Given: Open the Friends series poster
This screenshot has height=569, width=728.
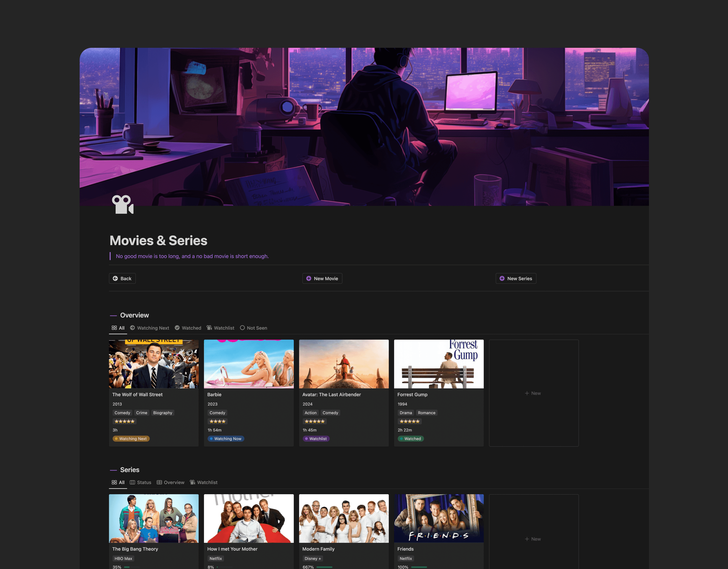Looking at the screenshot, I should (x=439, y=518).
